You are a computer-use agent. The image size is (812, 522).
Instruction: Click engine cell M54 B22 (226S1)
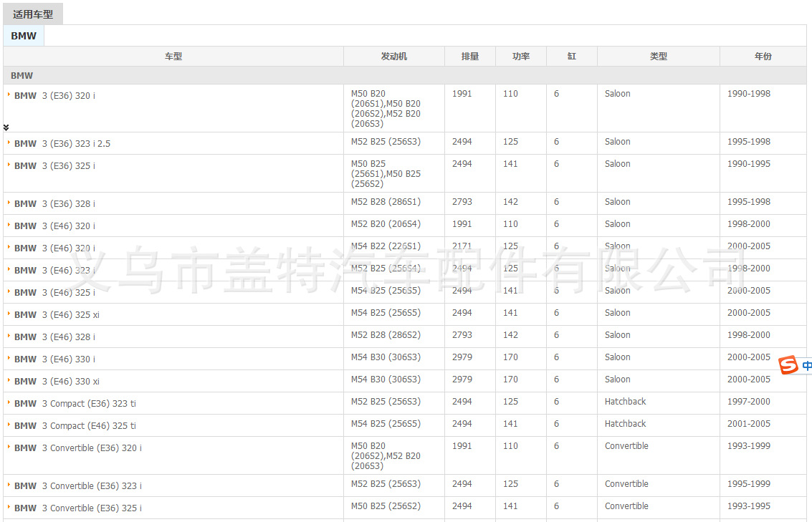pos(386,246)
